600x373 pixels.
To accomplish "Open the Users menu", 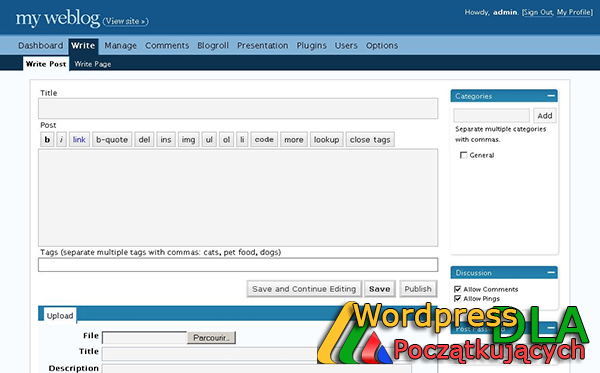I will pos(346,46).
